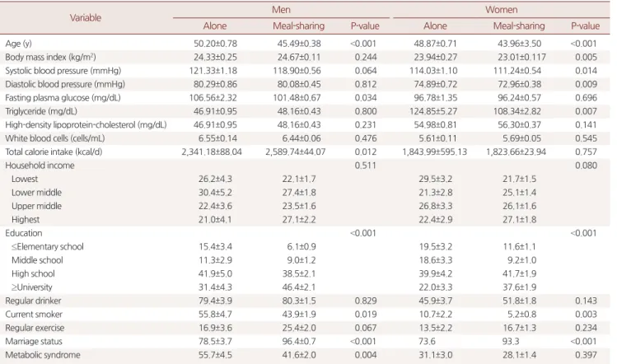
Task: Select the "Age (y)" row label
Action: (18, 44)
